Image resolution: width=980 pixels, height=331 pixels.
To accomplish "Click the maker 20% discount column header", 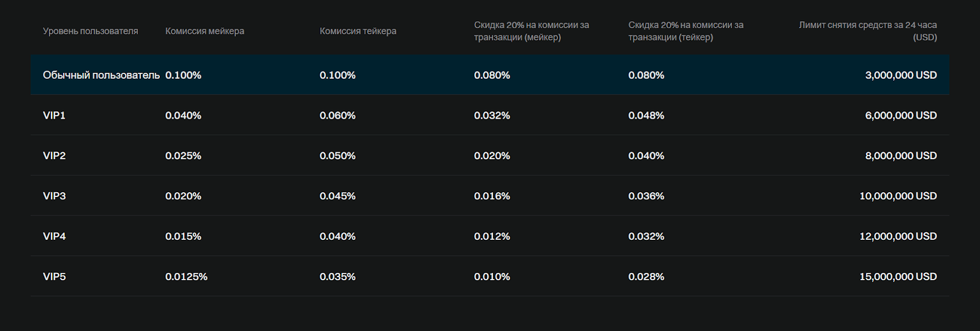I will (531, 31).
